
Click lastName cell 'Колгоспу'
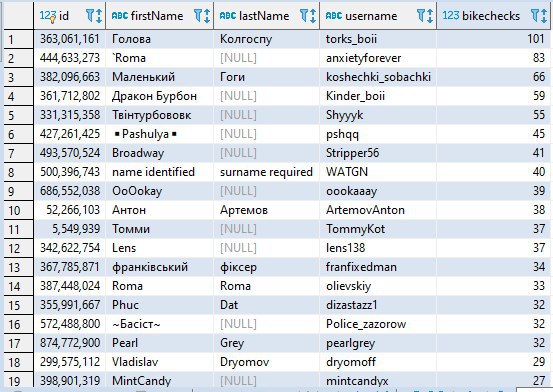click(266, 39)
